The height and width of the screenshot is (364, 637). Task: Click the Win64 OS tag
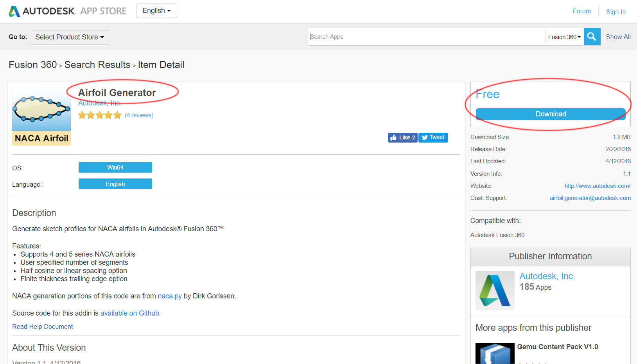click(115, 167)
